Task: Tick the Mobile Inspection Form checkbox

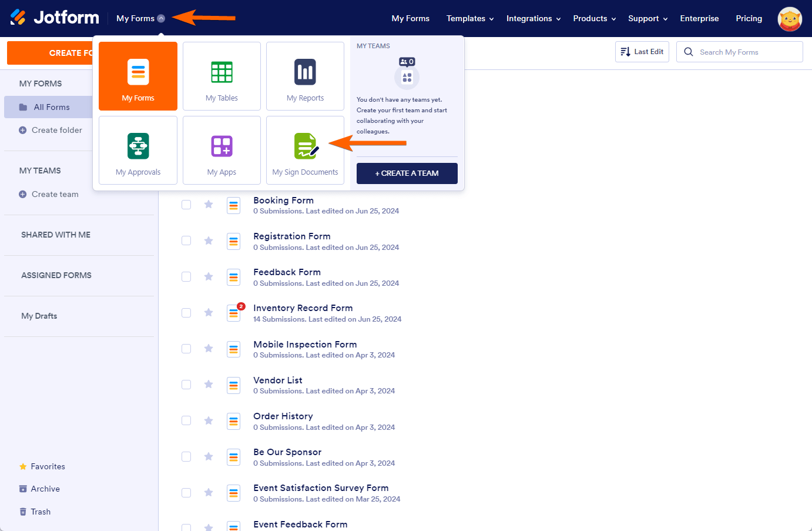Action: (186, 349)
